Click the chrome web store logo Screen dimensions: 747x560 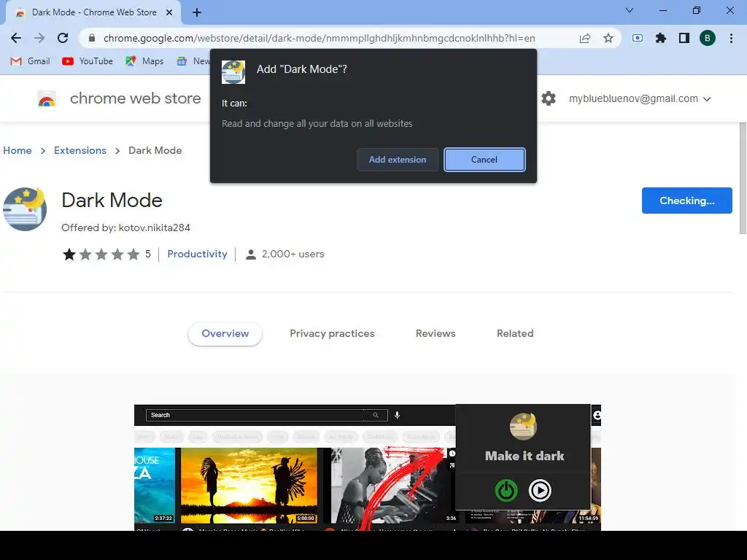pos(47,98)
